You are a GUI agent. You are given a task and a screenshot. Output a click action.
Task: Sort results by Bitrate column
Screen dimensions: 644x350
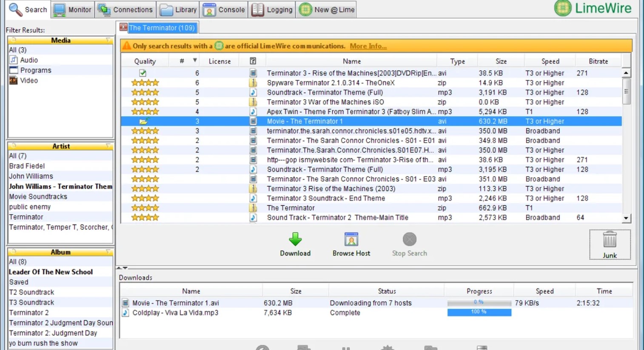[x=598, y=61]
